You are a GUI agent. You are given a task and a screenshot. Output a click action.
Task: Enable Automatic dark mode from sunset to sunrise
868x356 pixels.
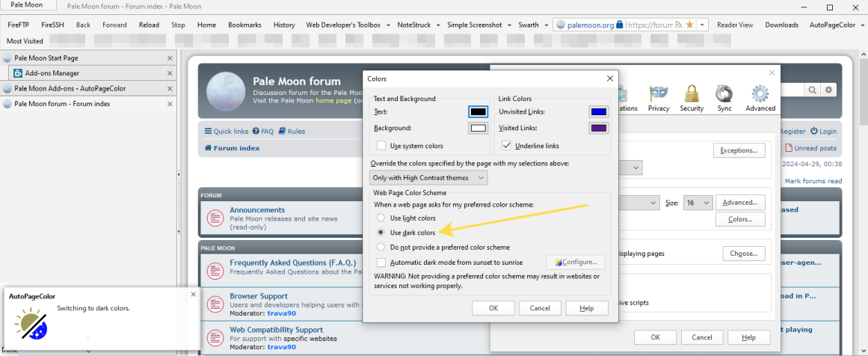pos(381,262)
